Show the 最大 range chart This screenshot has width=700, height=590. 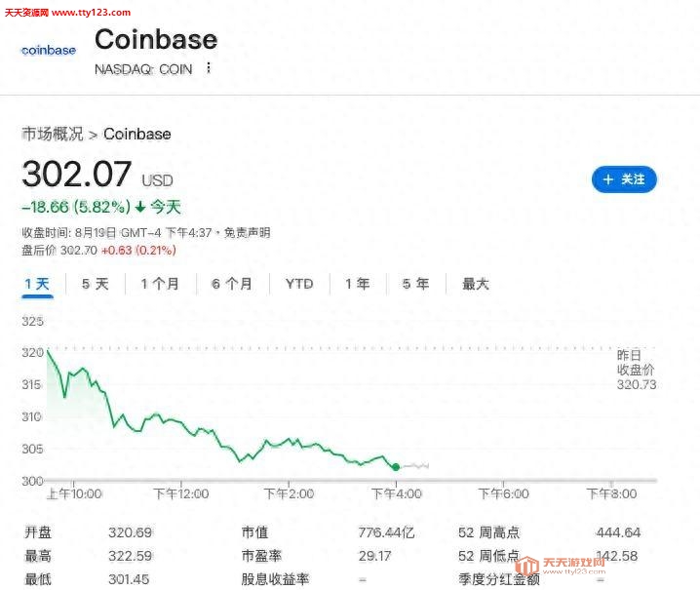(x=476, y=284)
